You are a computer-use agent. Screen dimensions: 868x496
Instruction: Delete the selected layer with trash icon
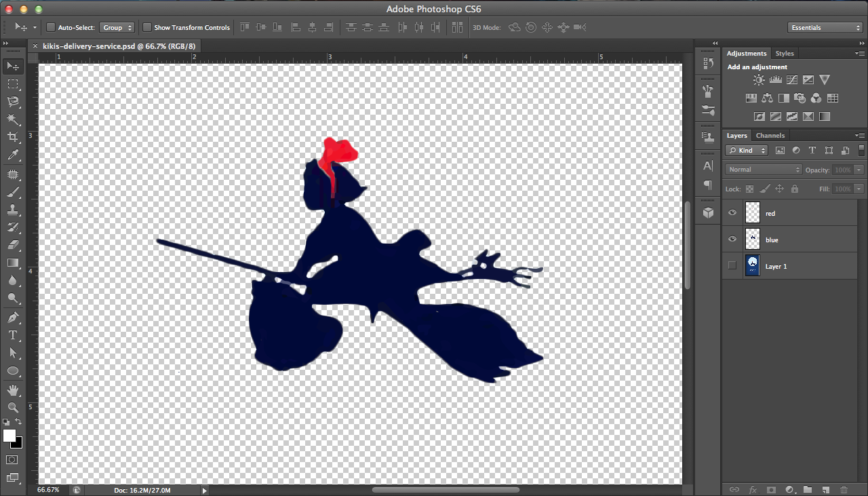click(x=844, y=489)
